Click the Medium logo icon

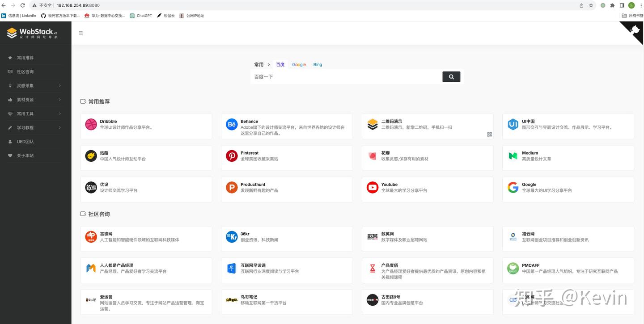tap(513, 156)
